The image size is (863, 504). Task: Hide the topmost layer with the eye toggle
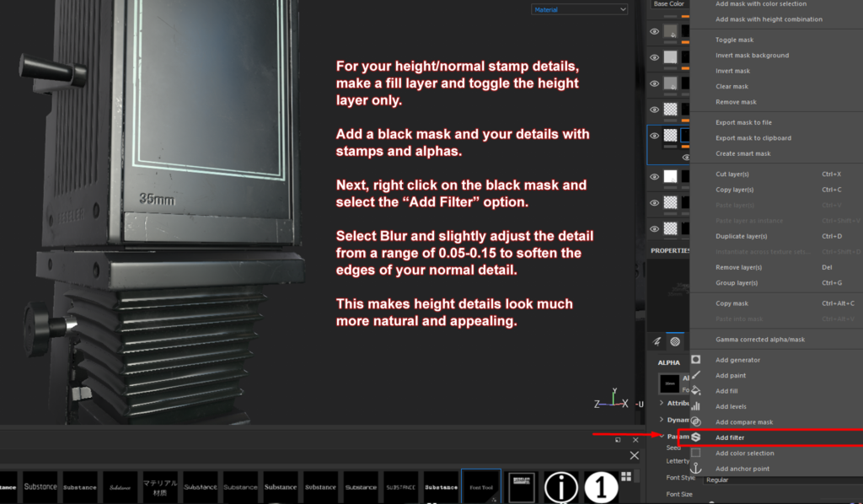pos(652,31)
